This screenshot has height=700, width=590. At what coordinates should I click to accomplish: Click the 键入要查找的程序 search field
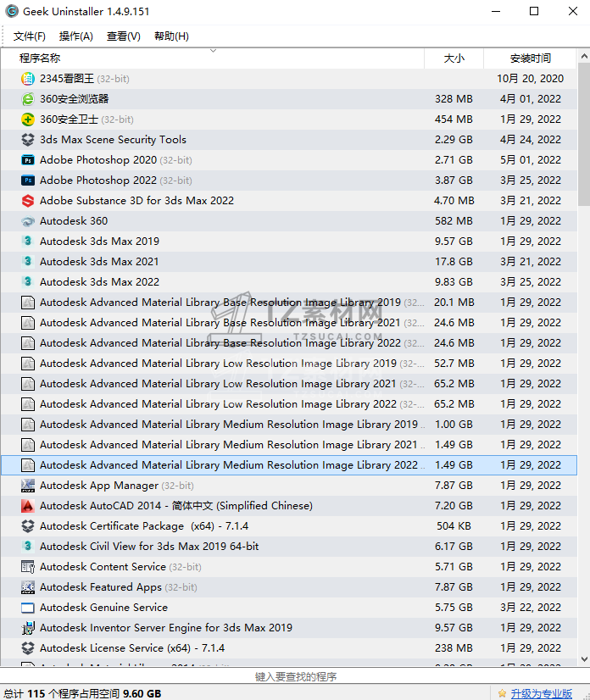point(295,677)
